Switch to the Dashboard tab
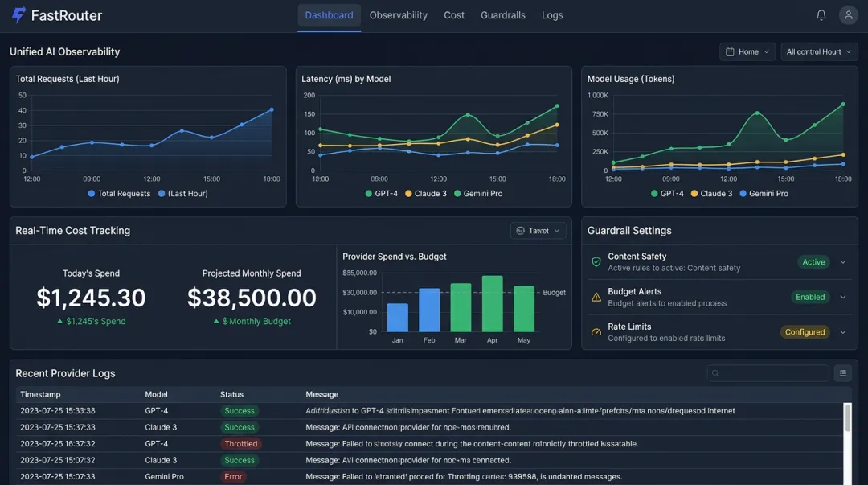The image size is (868, 485). click(x=329, y=15)
